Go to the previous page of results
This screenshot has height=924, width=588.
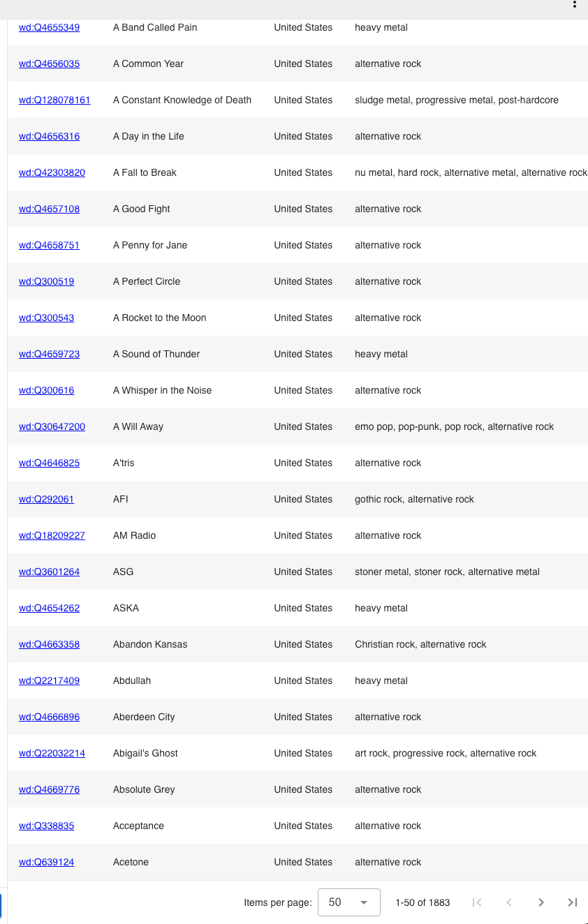(x=509, y=902)
